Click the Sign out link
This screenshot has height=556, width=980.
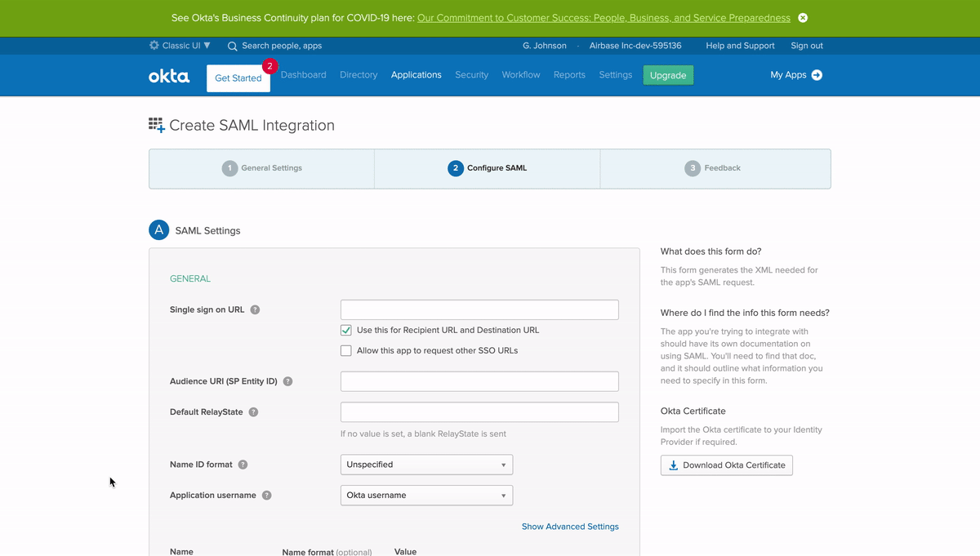(807, 46)
